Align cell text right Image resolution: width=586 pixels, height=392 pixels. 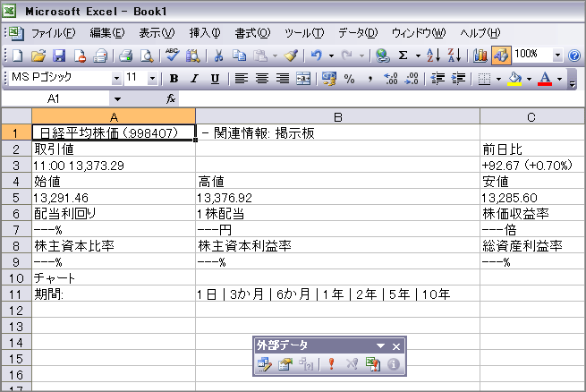(x=283, y=79)
